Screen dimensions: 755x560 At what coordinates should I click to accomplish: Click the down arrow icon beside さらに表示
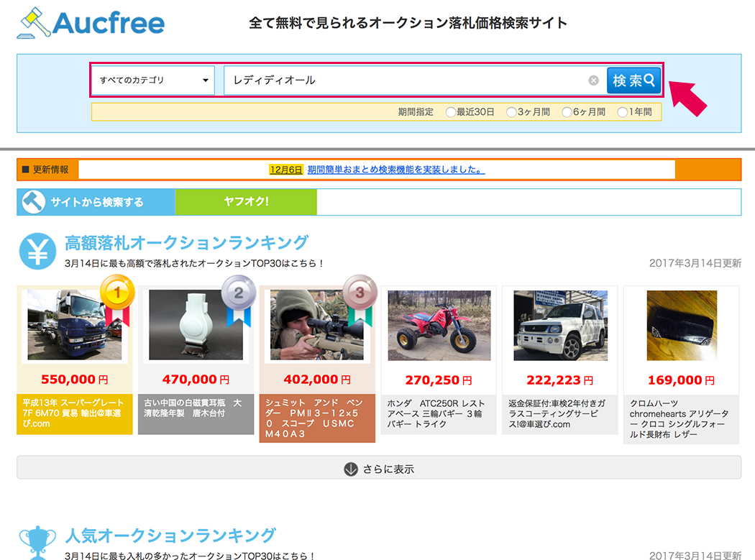point(351,469)
